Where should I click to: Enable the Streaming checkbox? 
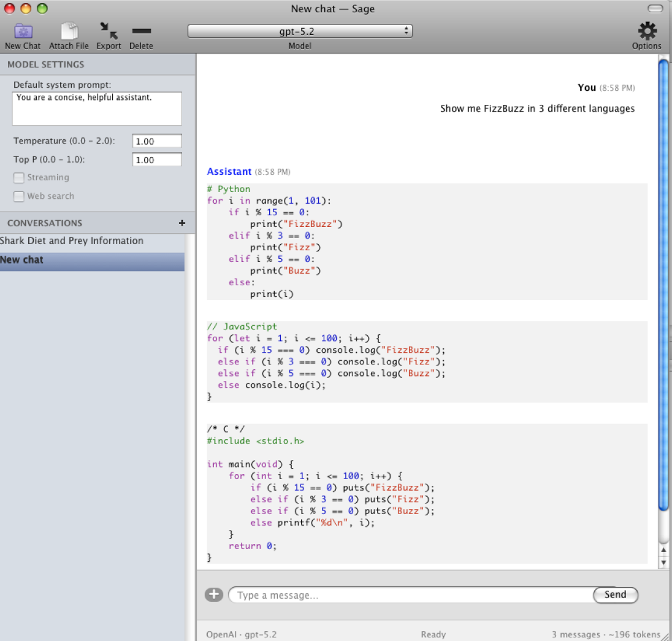click(x=19, y=178)
